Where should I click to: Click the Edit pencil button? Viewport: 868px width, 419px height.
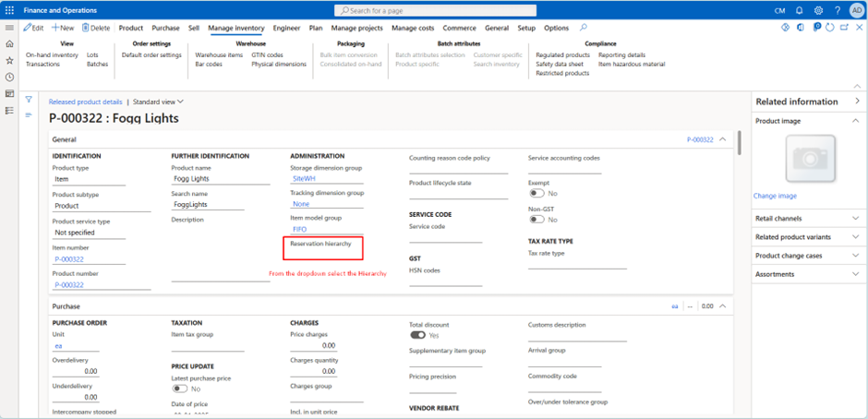[x=33, y=28]
